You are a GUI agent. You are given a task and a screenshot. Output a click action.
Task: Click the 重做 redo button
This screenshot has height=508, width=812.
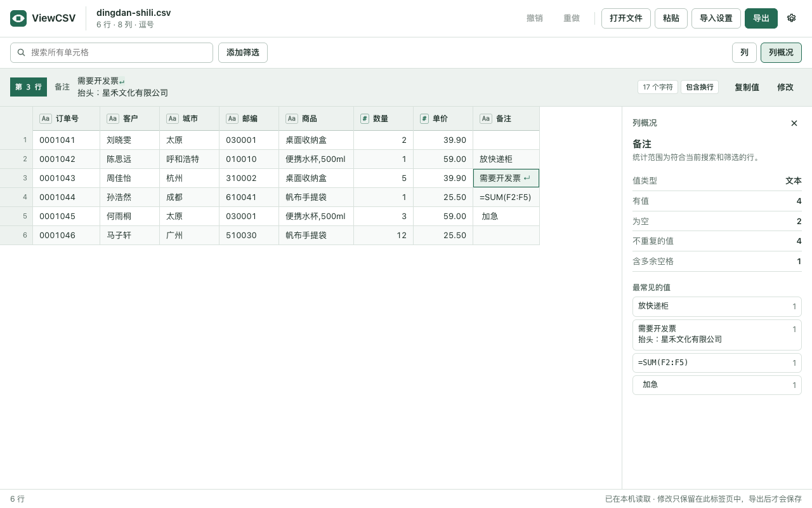[x=572, y=18]
